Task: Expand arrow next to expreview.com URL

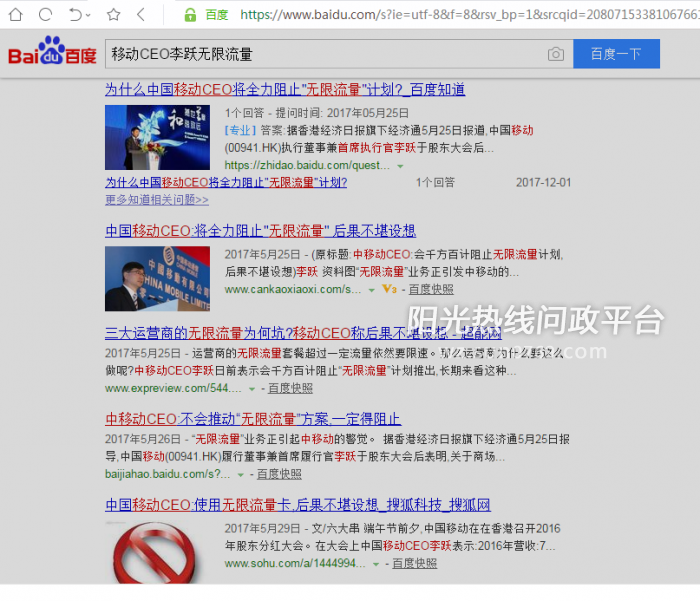Action: (x=252, y=389)
